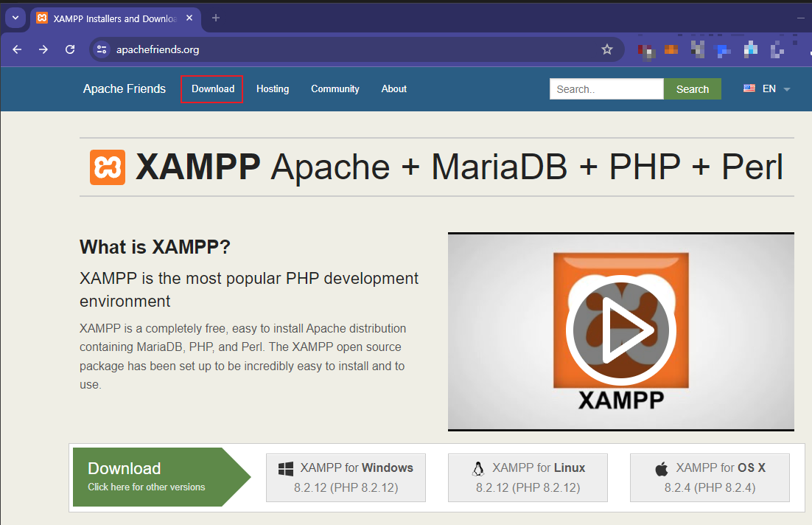Click the green Download other versions banner
The height and width of the screenshot is (525, 812).
161,477
